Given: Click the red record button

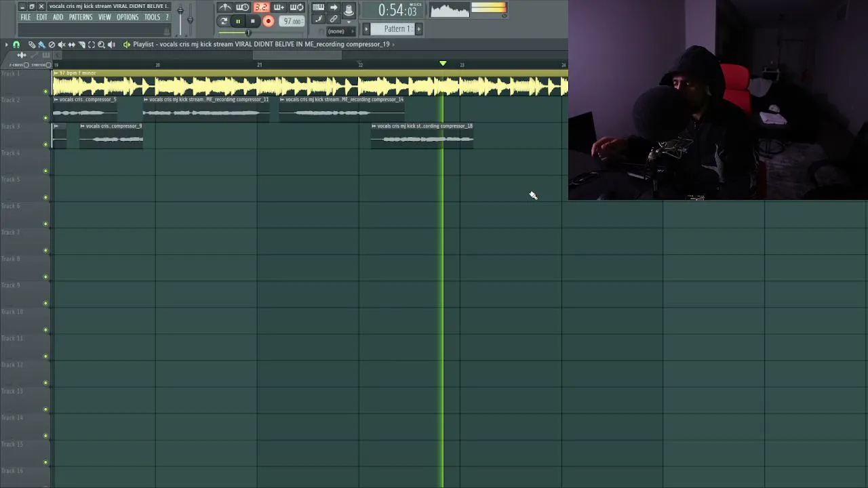Looking at the screenshot, I should [x=269, y=21].
